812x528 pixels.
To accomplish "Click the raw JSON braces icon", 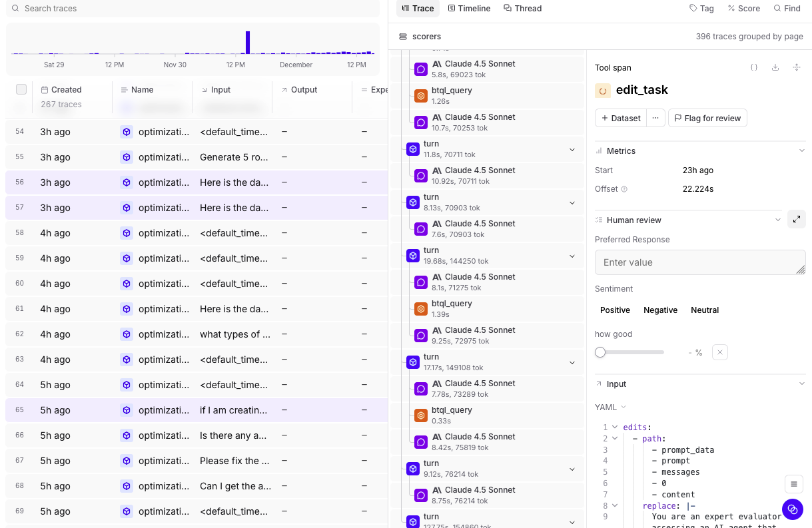I will coord(754,67).
